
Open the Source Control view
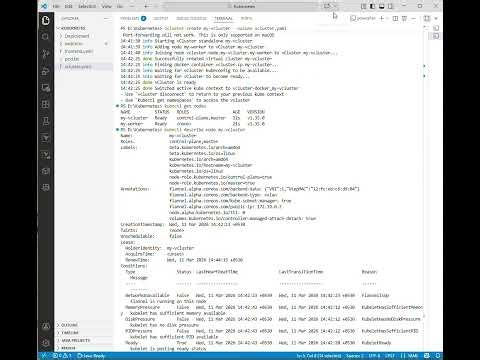pos(46,53)
